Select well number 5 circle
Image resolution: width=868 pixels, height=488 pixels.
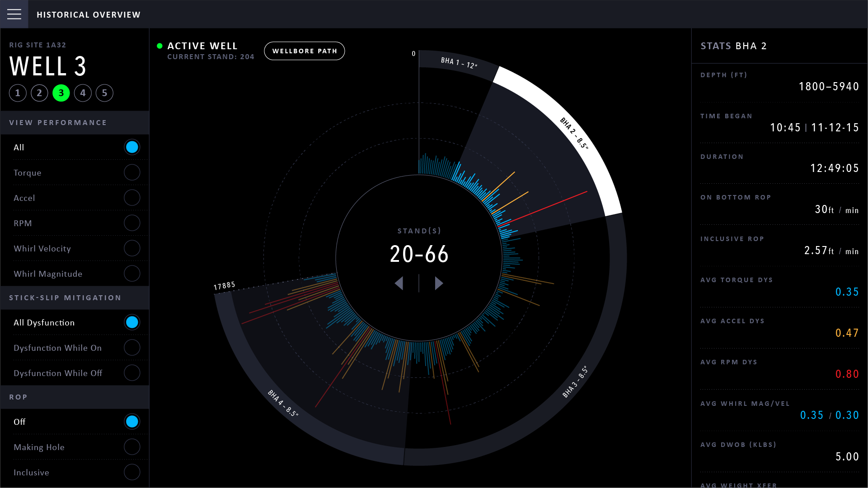pyautogui.click(x=104, y=93)
